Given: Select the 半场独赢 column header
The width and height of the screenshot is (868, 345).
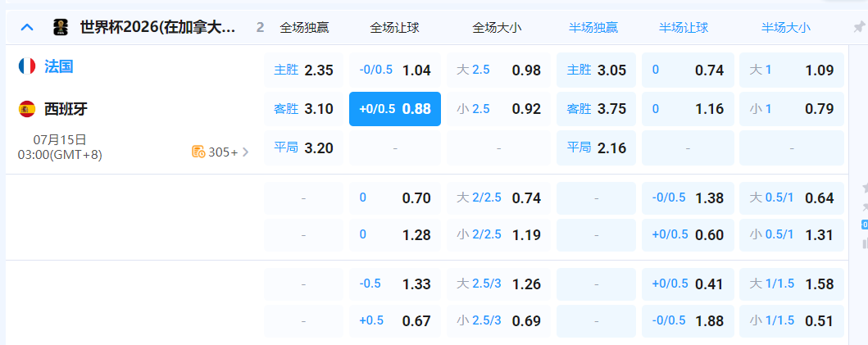Looking at the screenshot, I should [593, 28].
